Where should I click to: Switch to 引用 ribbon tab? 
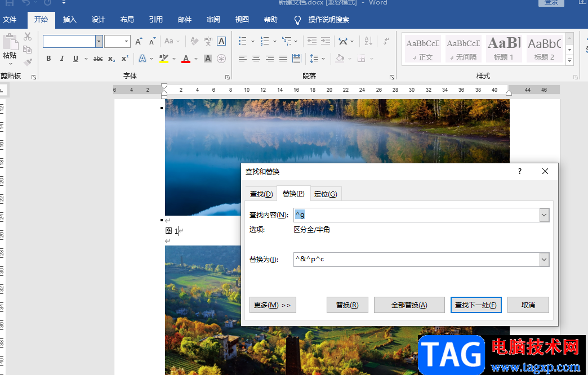[x=155, y=20]
